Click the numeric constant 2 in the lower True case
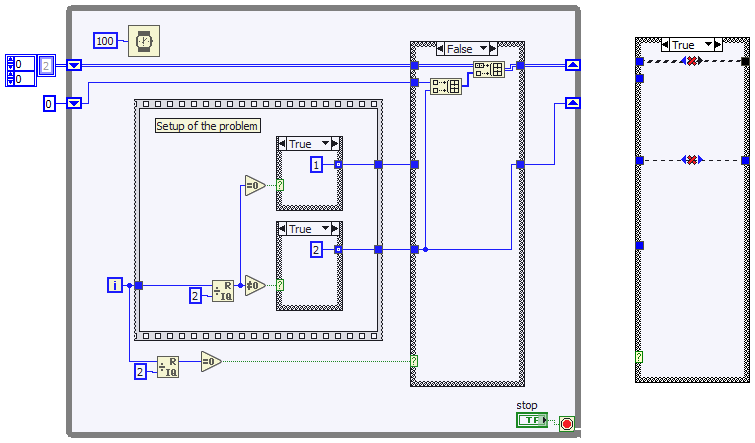This screenshot has height=443, width=755. point(316,249)
